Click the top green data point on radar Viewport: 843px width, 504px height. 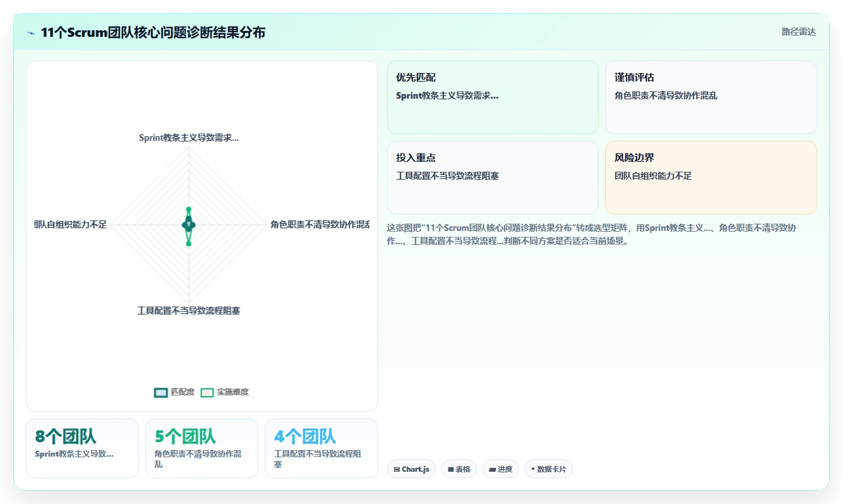point(188,210)
